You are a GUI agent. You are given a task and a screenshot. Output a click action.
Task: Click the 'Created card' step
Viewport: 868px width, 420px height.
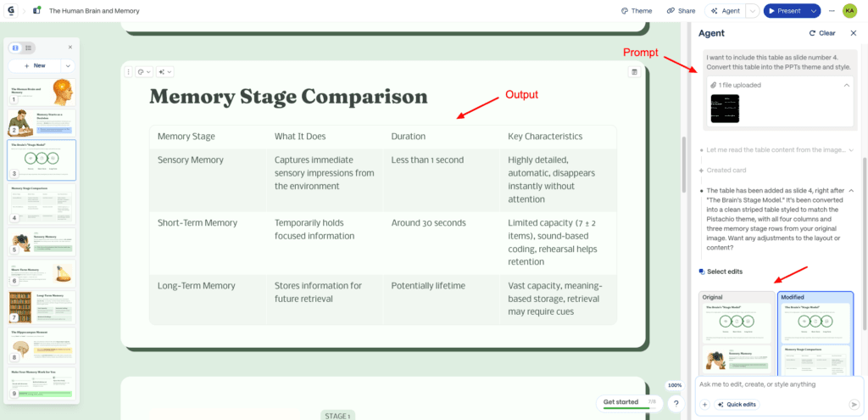coord(726,170)
